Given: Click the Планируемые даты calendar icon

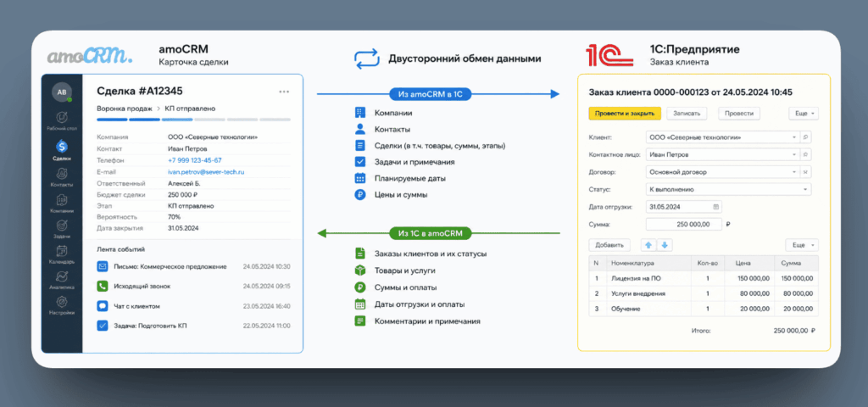Looking at the screenshot, I should pyautogui.click(x=360, y=178).
